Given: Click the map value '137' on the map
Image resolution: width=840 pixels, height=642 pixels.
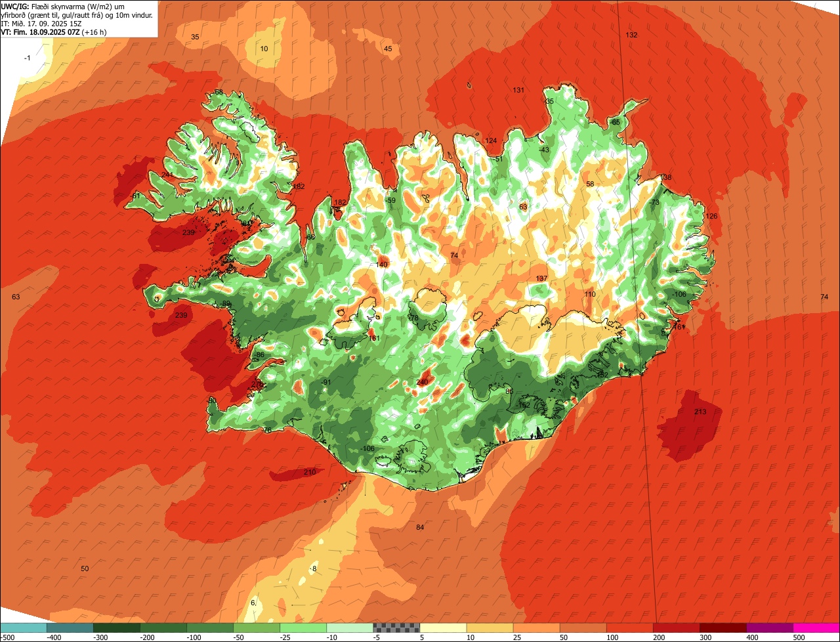Looking at the screenshot, I should [x=541, y=278].
